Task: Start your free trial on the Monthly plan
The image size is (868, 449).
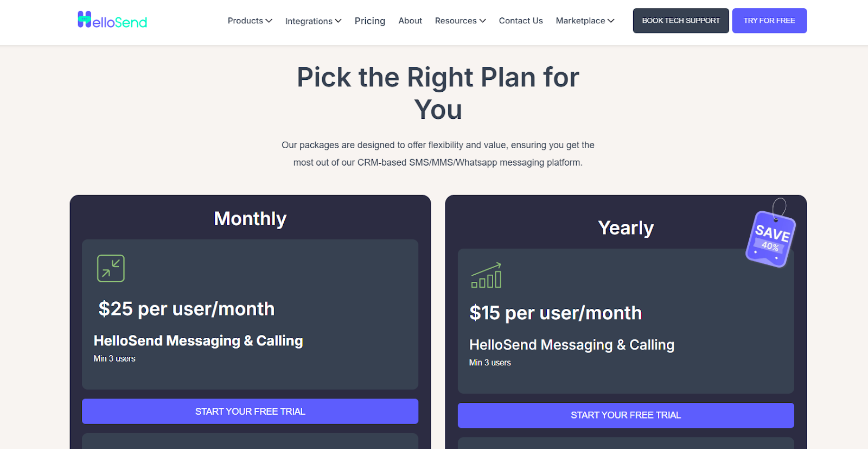Action: [250, 411]
